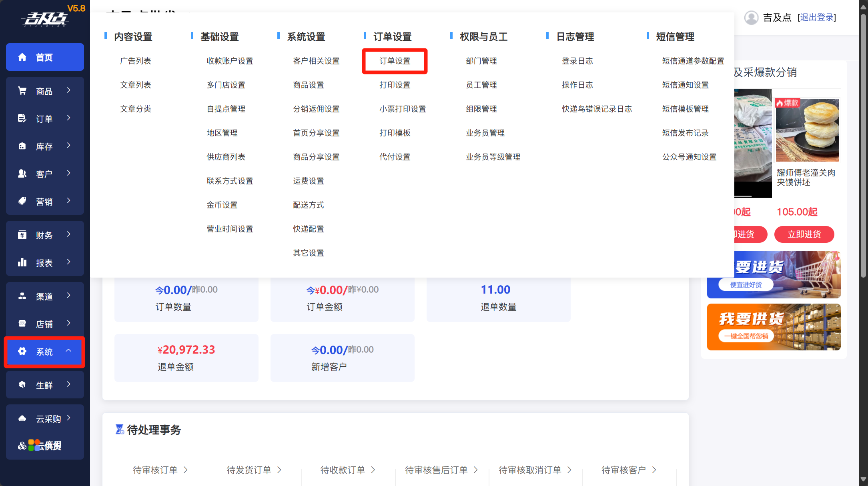This screenshot has width=868, height=486.
Task: Click the user avatar icon at top
Action: pyautogui.click(x=751, y=18)
